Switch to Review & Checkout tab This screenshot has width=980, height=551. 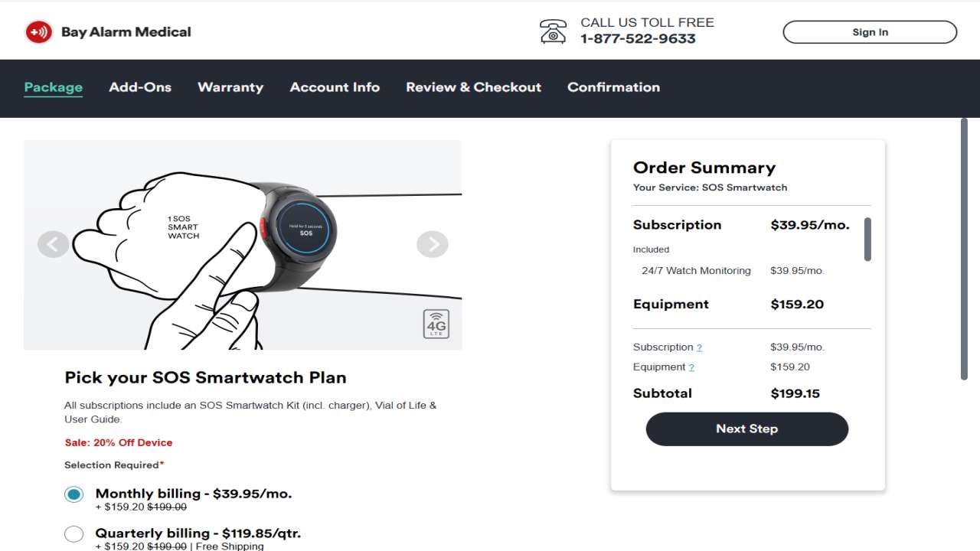[473, 87]
